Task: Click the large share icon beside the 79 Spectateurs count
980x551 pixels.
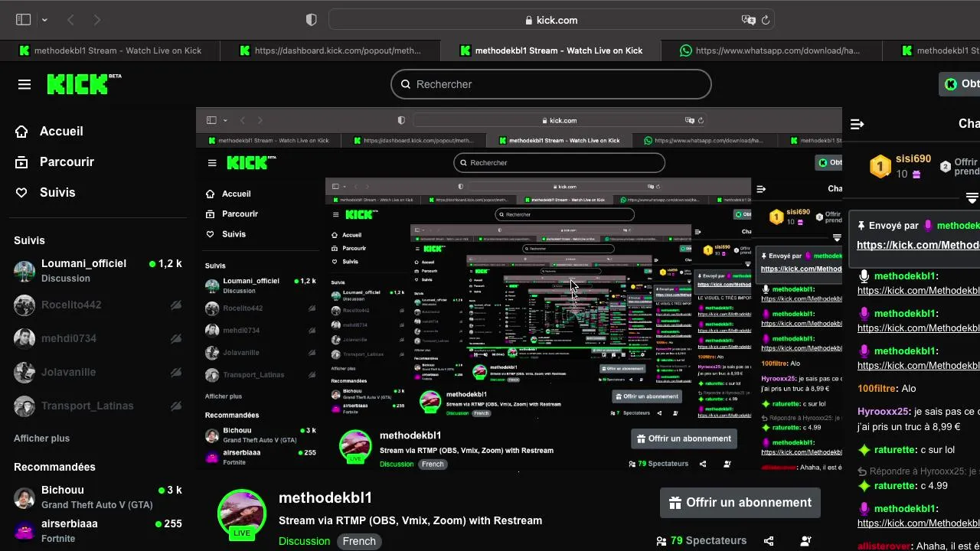Action: (769, 541)
